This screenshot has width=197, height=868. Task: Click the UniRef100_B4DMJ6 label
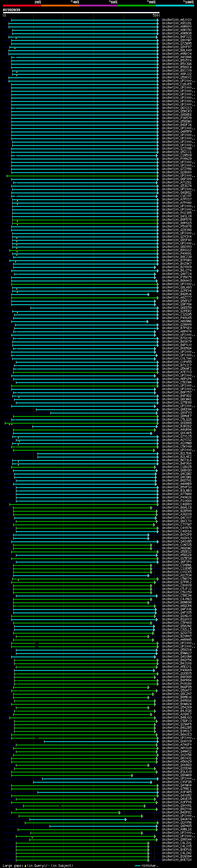click(x=177, y=294)
